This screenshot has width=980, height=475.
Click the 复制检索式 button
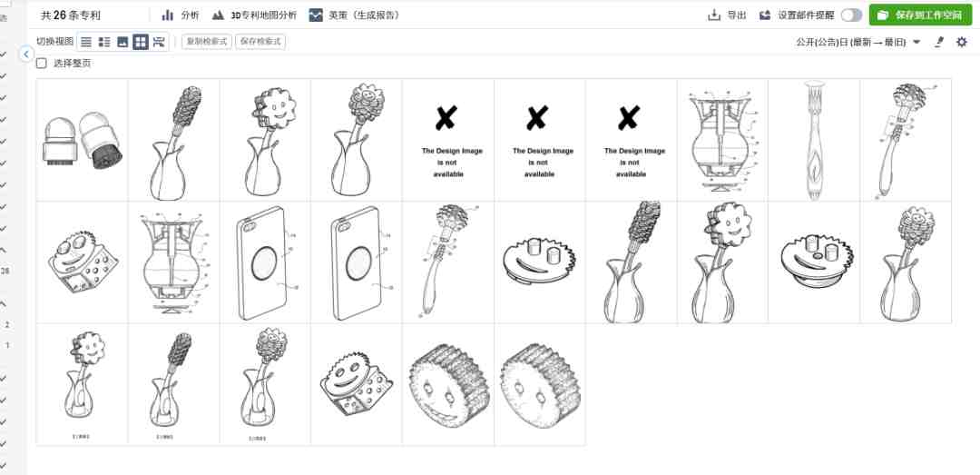[x=207, y=42]
